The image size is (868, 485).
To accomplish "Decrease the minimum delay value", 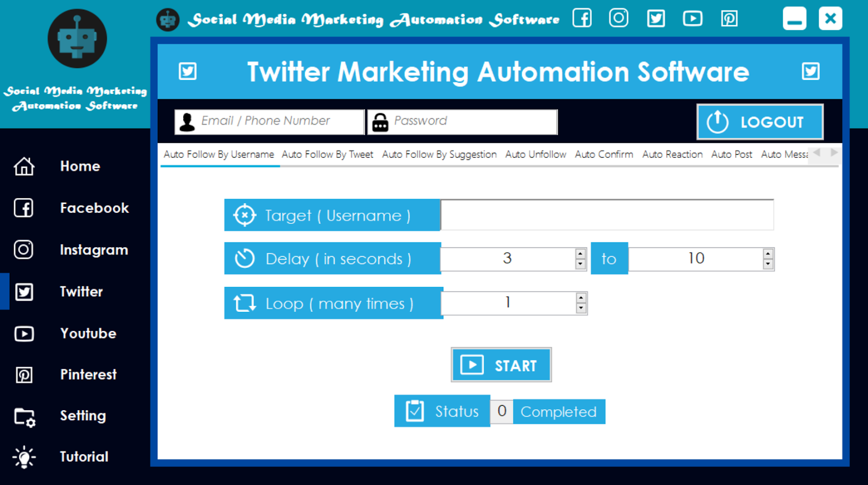I will pyautogui.click(x=580, y=264).
